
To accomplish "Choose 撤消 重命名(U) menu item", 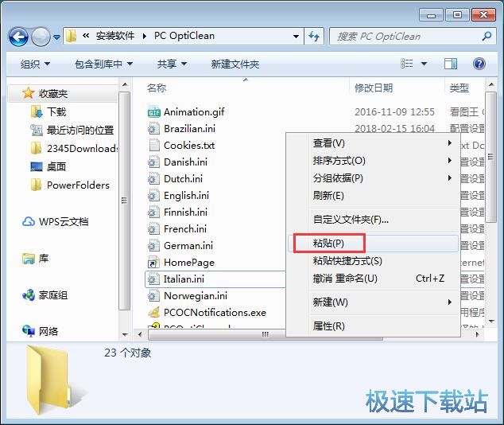I will (x=373, y=278).
